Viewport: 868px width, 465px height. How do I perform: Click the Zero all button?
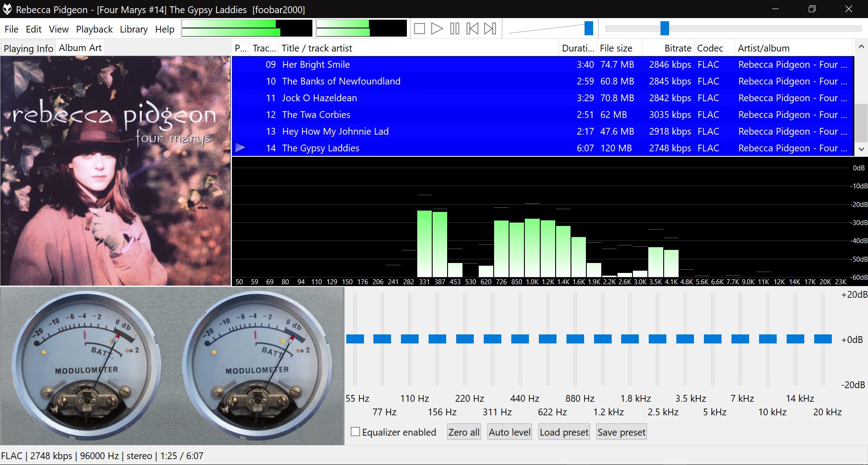point(464,432)
